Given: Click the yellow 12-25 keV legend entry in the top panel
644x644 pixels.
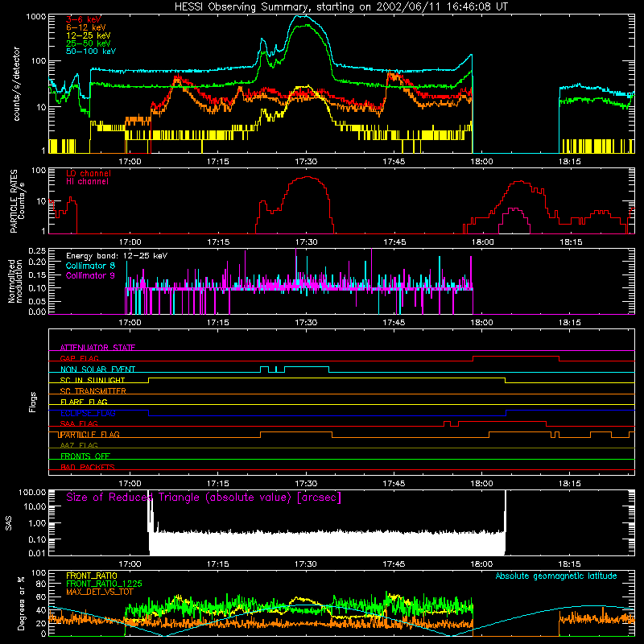Looking at the screenshot, I should pos(89,35).
